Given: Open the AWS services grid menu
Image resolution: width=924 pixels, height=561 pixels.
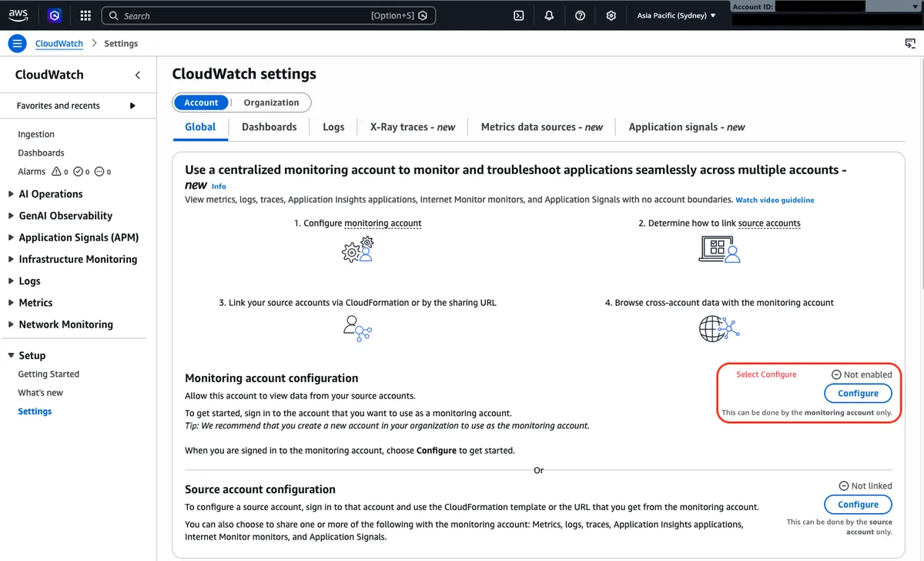Looking at the screenshot, I should click(85, 15).
